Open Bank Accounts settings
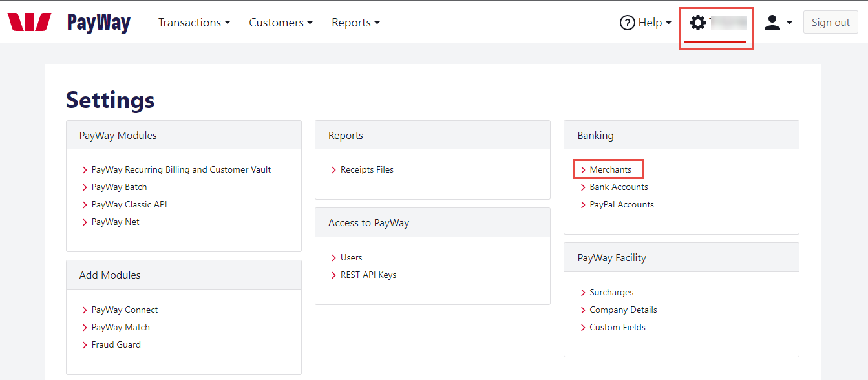 [x=619, y=187]
